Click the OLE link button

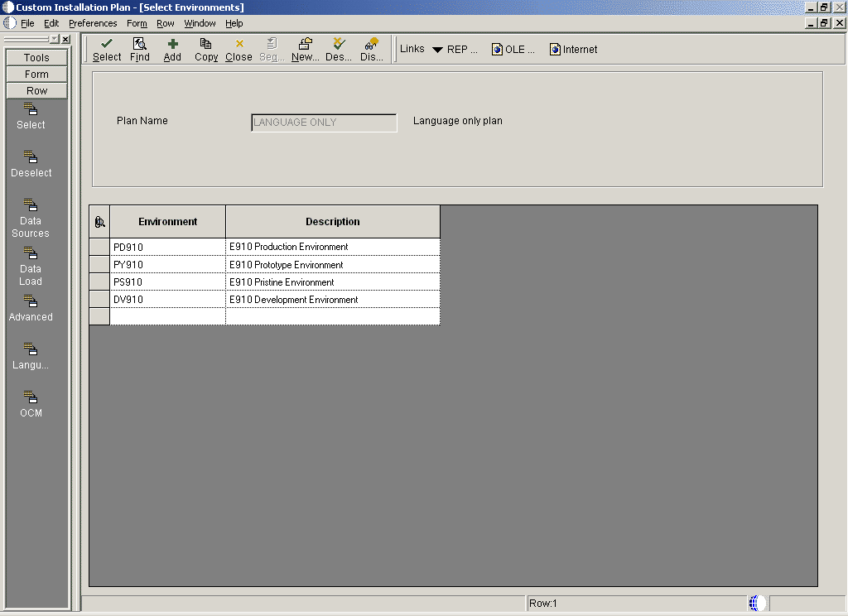(x=513, y=50)
